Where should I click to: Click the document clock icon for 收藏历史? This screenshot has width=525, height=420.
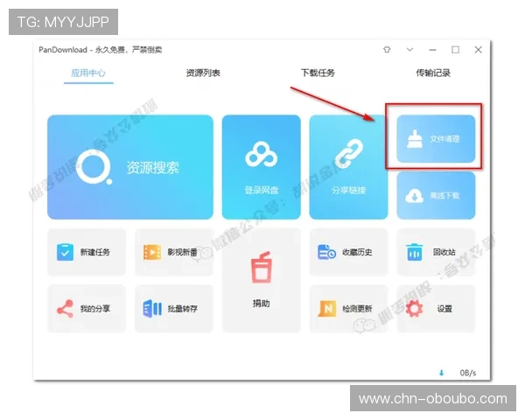(x=326, y=252)
